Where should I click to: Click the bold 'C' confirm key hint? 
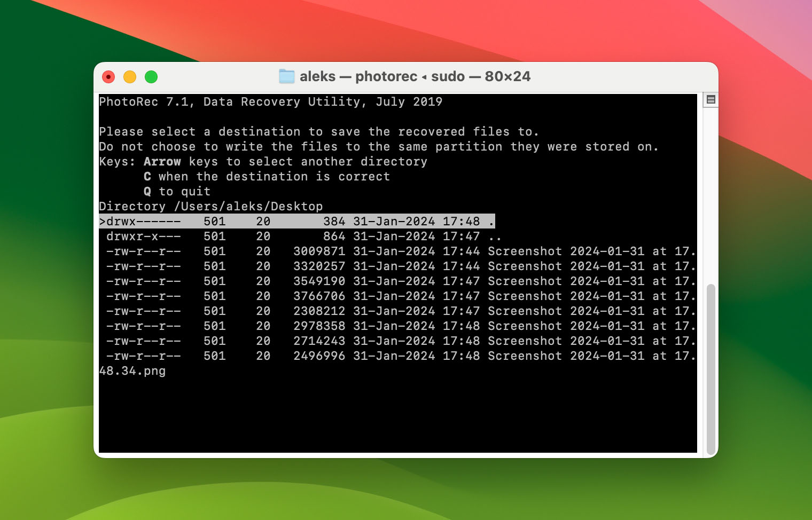click(147, 176)
